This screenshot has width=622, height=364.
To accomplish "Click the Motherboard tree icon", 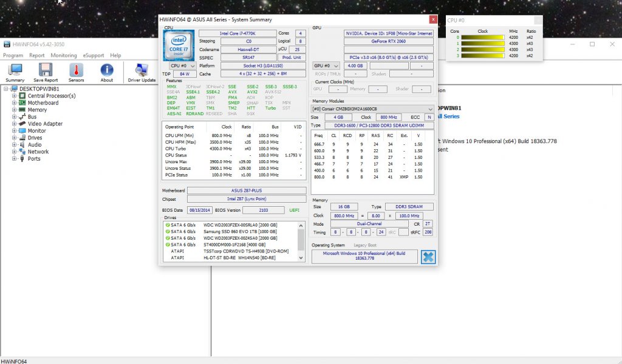I will tap(22, 103).
